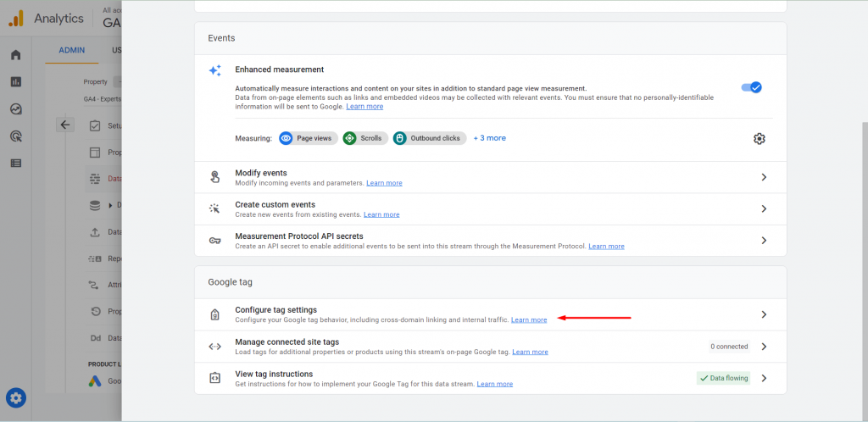
Task: Click the Scrolls chip
Action: coord(365,138)
